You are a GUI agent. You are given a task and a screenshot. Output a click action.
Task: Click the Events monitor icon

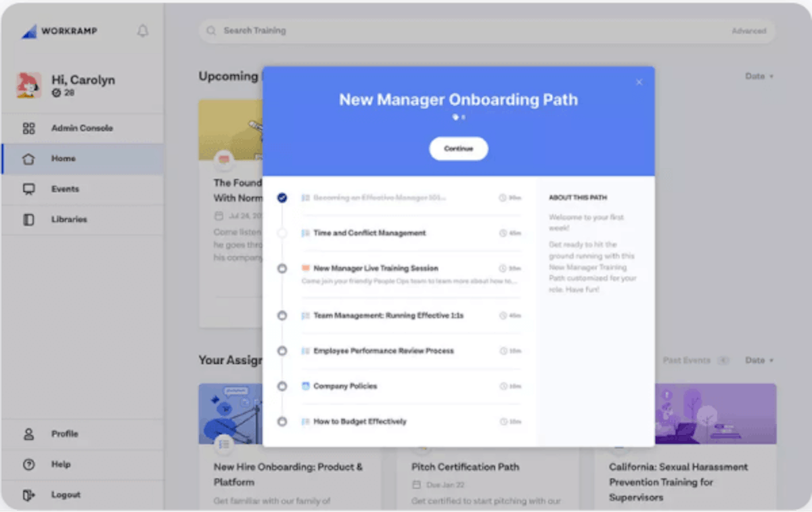click(x=28, y=189)
